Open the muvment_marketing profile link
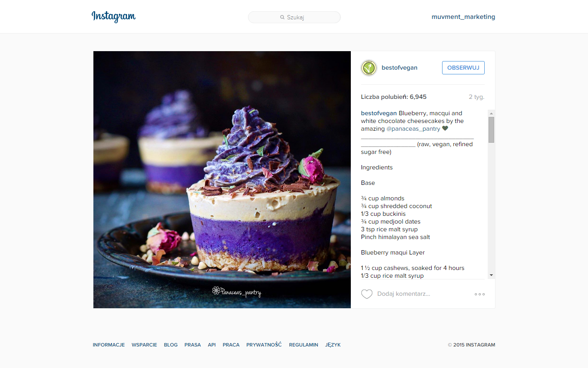Screen dimensions: 588x368 (x=463, y=17)
